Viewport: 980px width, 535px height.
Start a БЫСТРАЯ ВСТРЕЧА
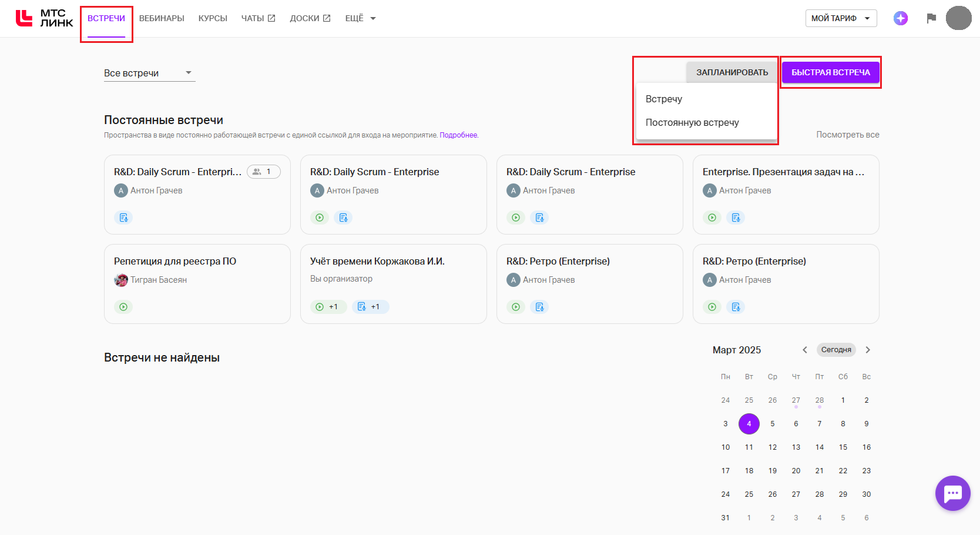pyautogui.click(x=831, y=72)
